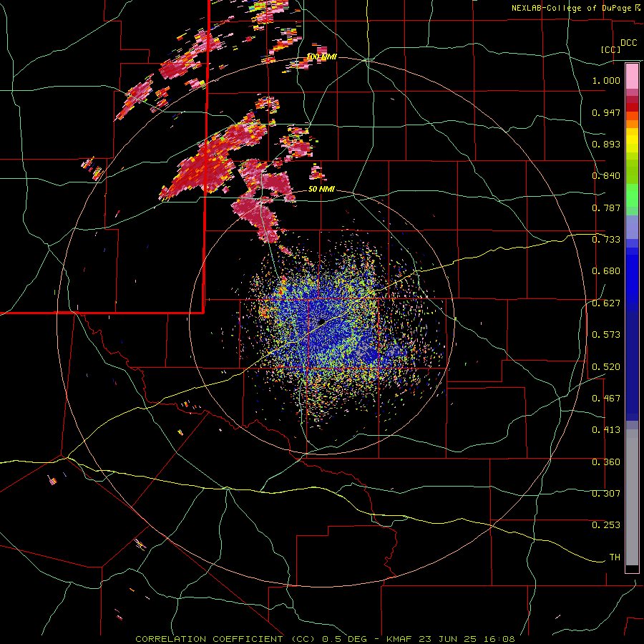Click the 0.253 legend value
Screen dimensions: 644x644
pos(606,525)
